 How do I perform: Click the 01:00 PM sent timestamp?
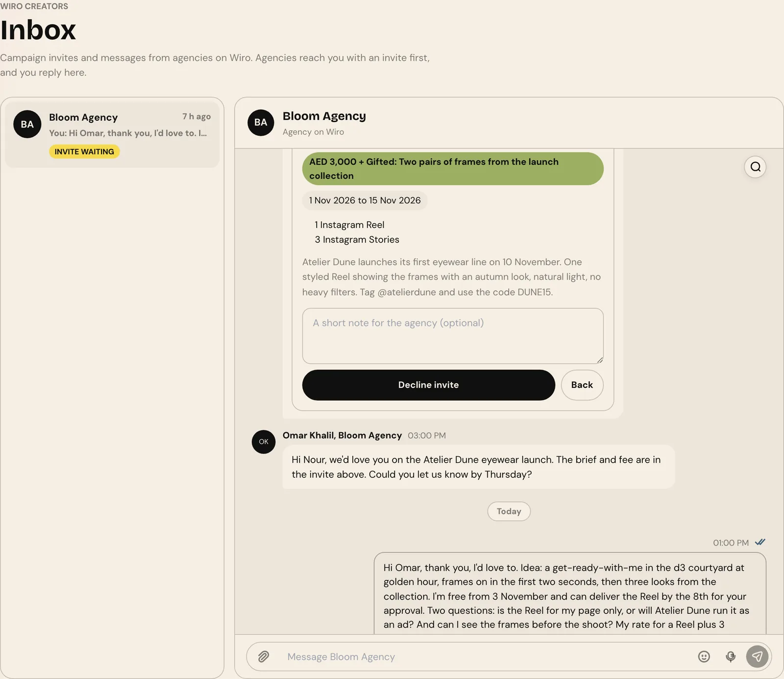click(731, 543)
